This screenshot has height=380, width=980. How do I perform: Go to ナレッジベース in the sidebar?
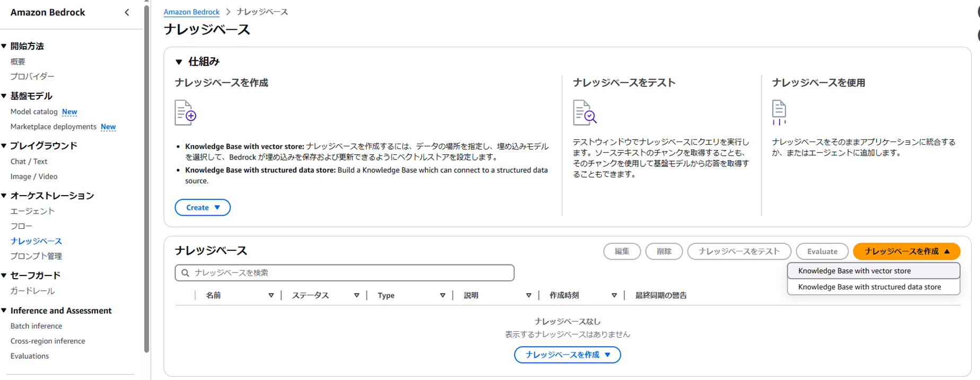coord(36,241)
